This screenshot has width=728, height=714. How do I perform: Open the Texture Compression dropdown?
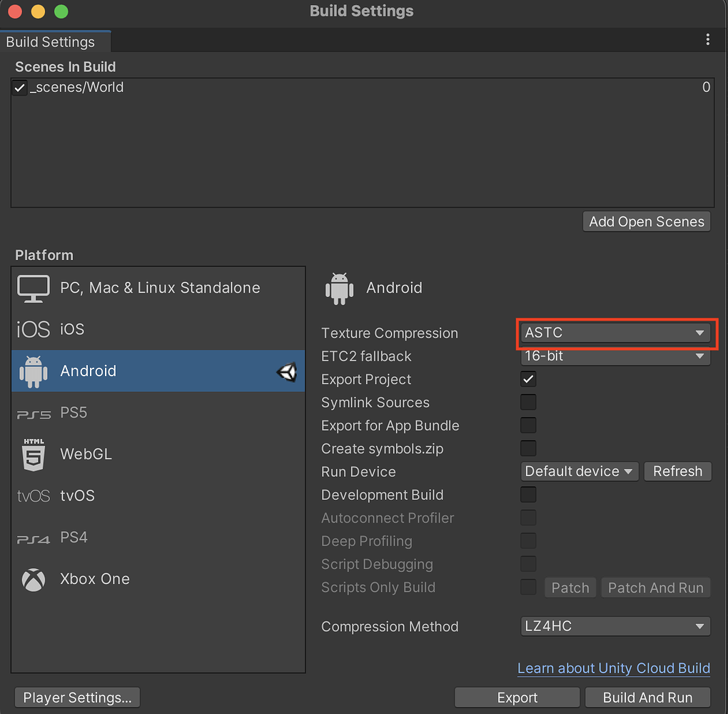[x=616, y=333]
